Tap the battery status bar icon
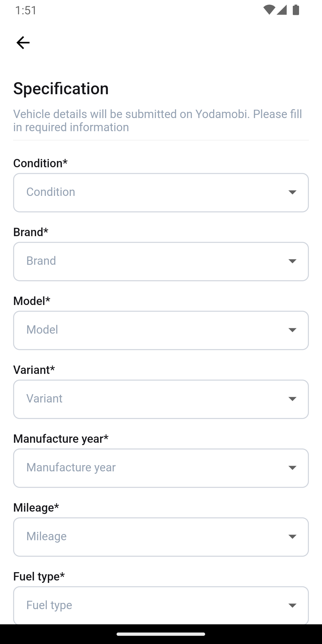 [x=296, y=10]
